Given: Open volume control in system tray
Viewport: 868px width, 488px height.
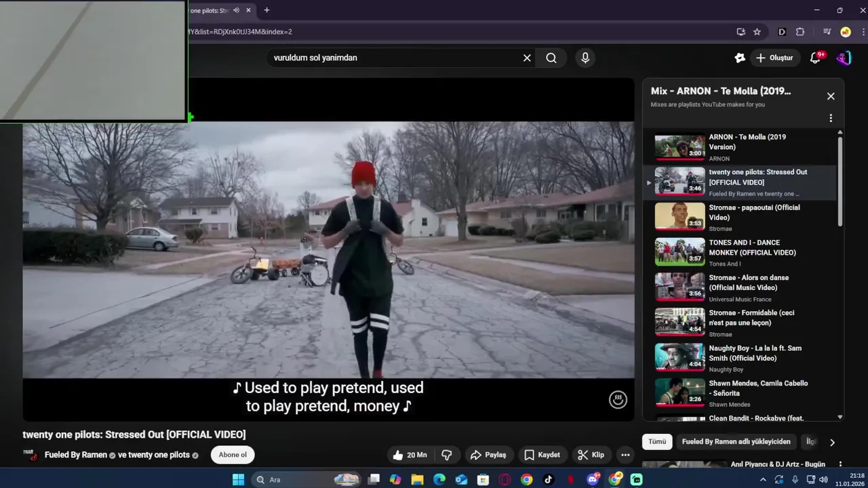Looking at the screenshot, I should (824, 480).
